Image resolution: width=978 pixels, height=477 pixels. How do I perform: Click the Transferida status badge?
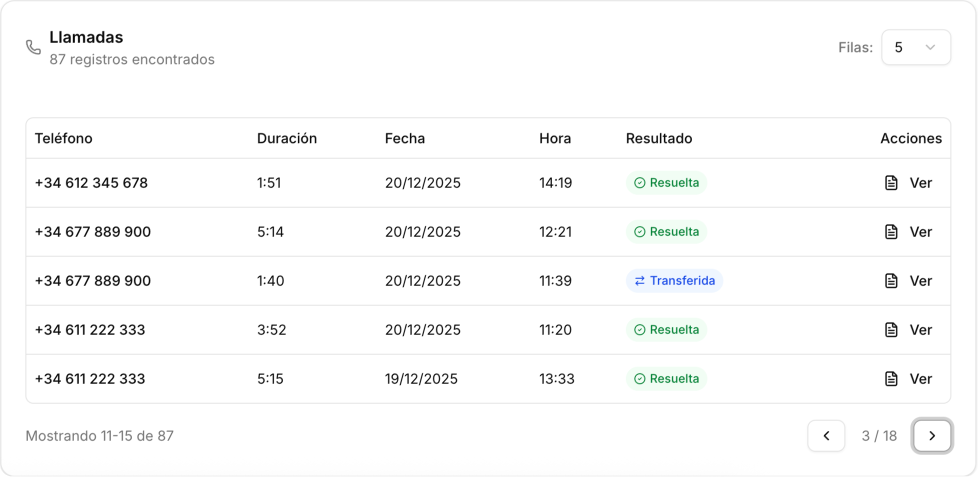pyautogui.click(x=674, y=281)
